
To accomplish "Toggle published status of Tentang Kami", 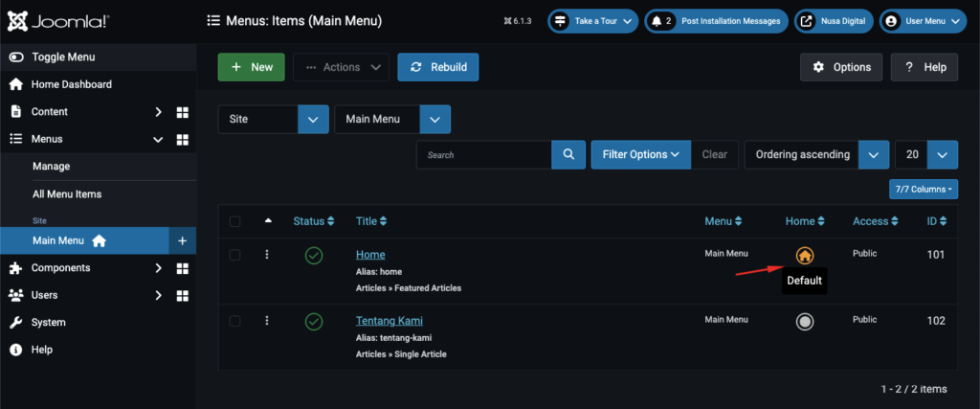I will click(314, 322).
